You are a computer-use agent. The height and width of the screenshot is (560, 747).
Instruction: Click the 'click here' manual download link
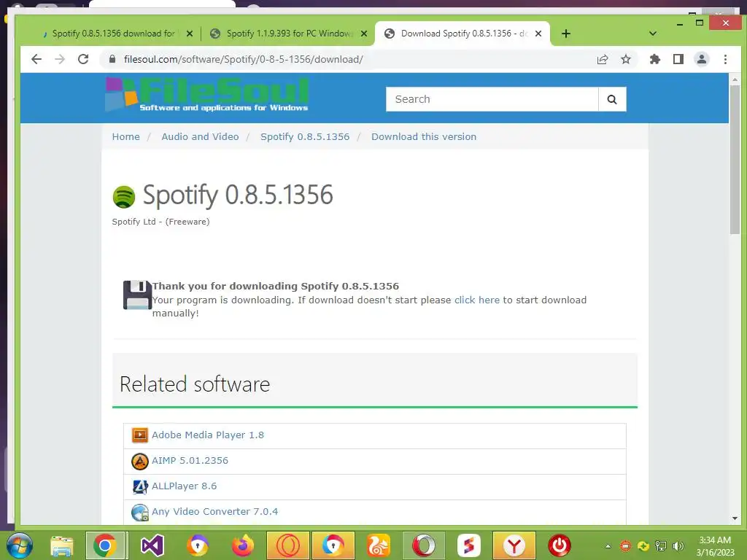coord(477,300)
